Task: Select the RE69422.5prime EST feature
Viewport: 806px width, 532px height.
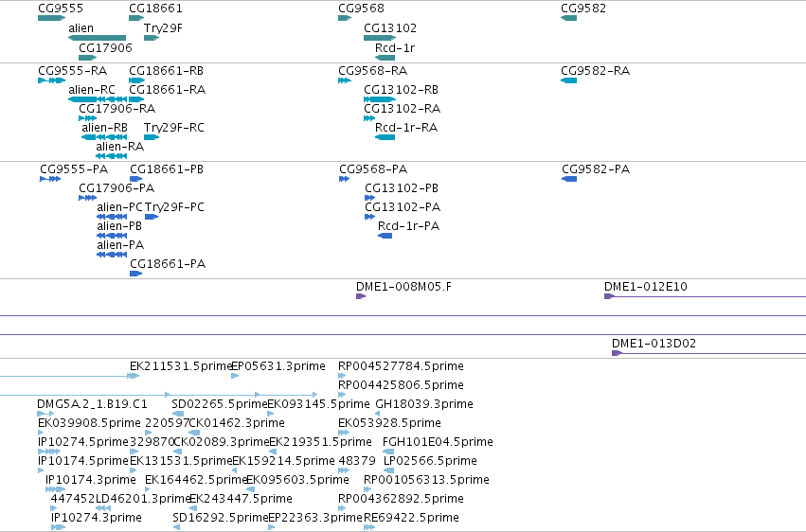Action: pyautogui.click(x=370, y=527)
